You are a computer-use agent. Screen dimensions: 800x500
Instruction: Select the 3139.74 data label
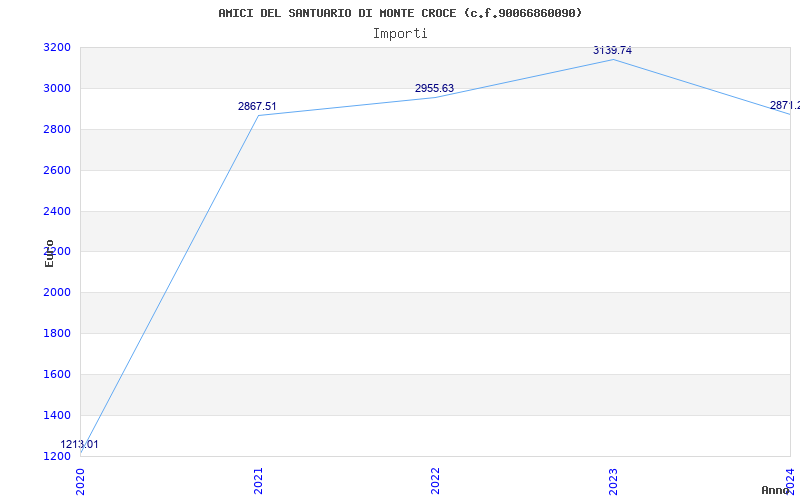pos(612,50)
